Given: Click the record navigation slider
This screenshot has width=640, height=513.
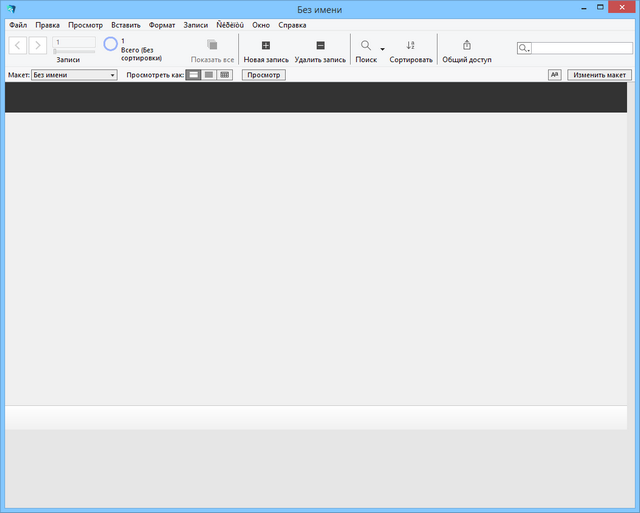Looking at the screenshot, I should (74, 51).
